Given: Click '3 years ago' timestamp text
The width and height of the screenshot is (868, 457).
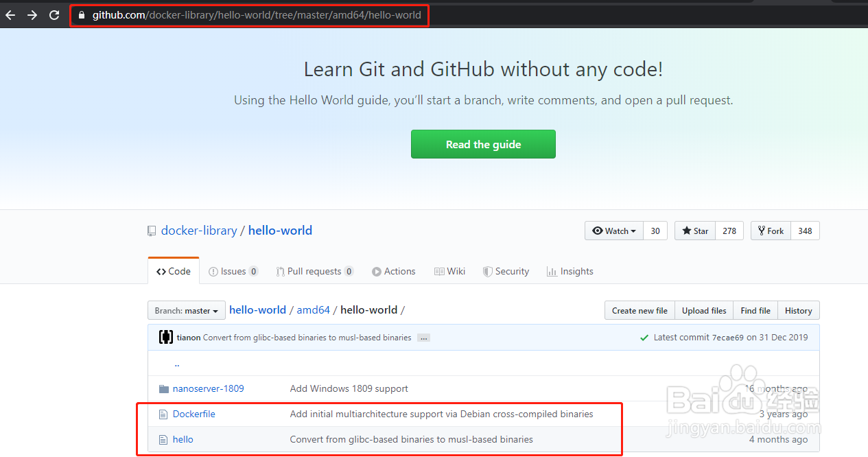Looking at the screenshot, I should tap(784, 414).
